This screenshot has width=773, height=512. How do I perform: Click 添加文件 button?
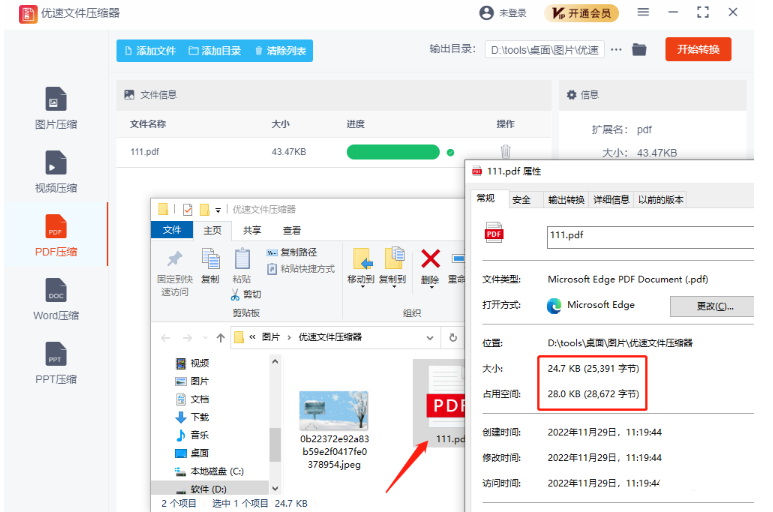[x=150, y=51]
